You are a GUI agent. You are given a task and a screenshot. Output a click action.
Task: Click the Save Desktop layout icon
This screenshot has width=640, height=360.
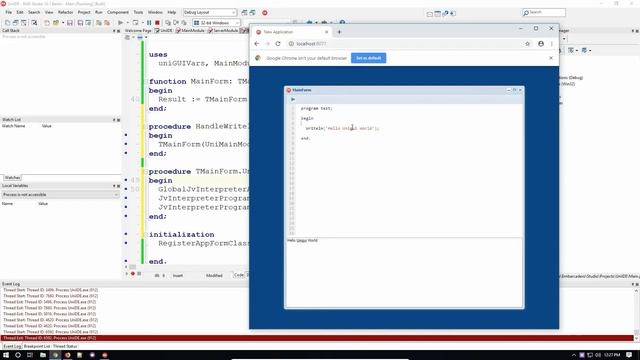244,13
